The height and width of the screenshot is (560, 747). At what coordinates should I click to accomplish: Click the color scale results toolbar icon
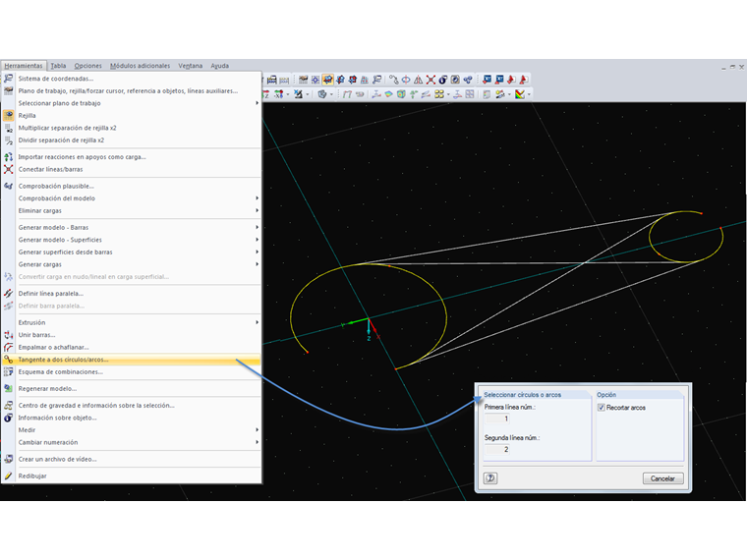point(520,94)
